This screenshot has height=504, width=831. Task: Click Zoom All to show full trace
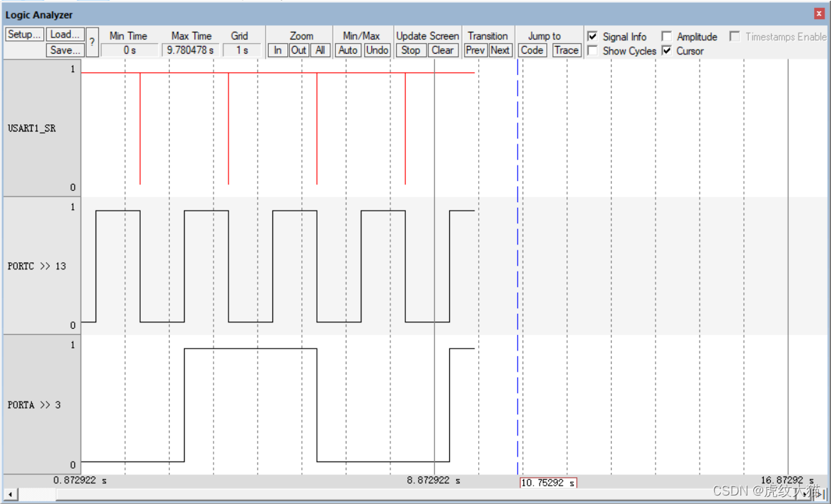[320, 50]
